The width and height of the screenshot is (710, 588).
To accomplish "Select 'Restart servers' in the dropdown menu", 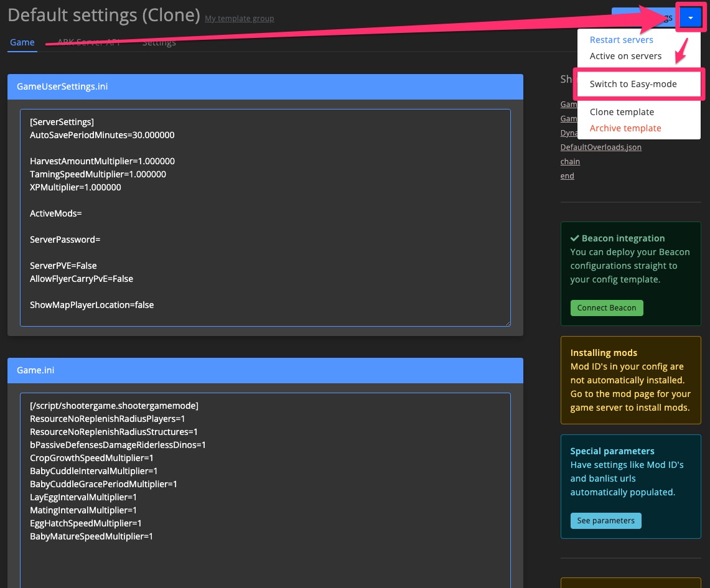I will click(621, 39).
